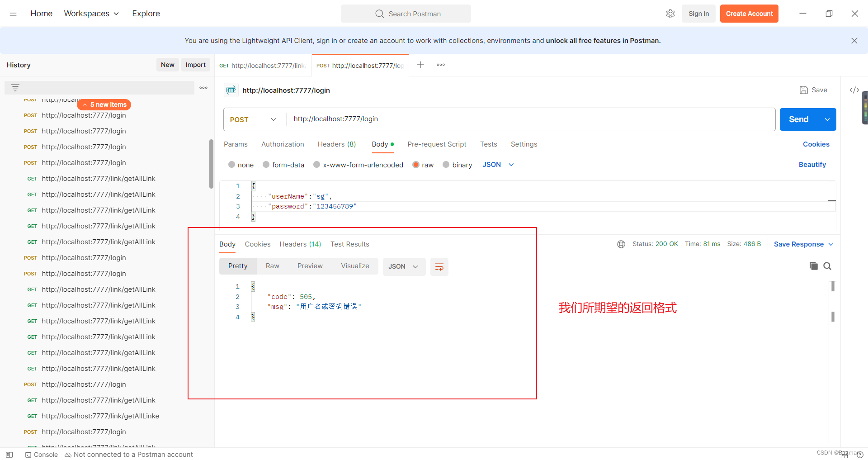The width and height of the screenshot is (868, 460).
Task: Switch to the Authorization tab
Action: point(283,144)
